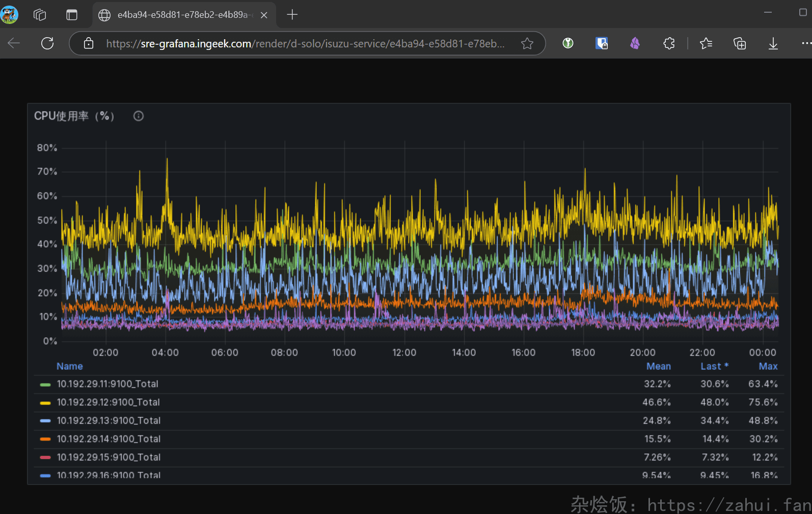Maximize the browser window

803,12
